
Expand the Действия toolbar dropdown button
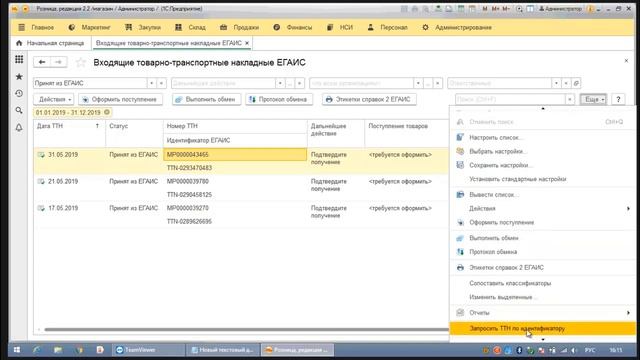[54, 99]
